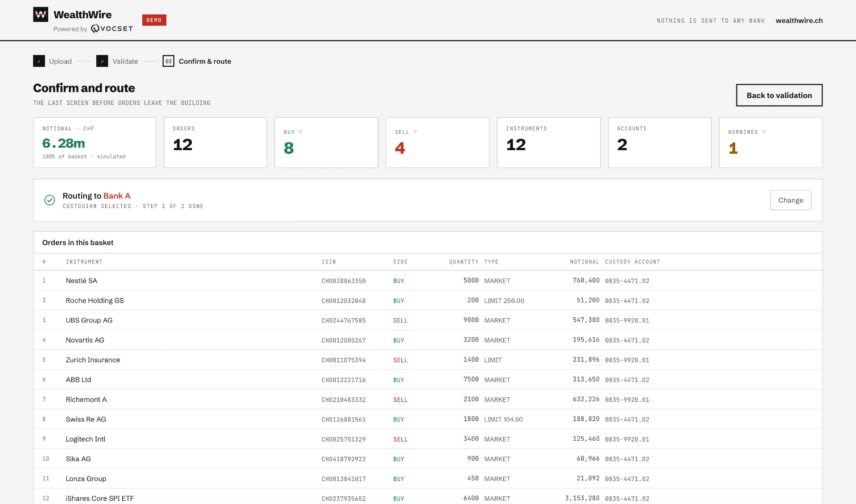The image size is (856, 504).
Task: Click the Accounts 2 card
Action: pyautogui.click(x=660, y=143)
